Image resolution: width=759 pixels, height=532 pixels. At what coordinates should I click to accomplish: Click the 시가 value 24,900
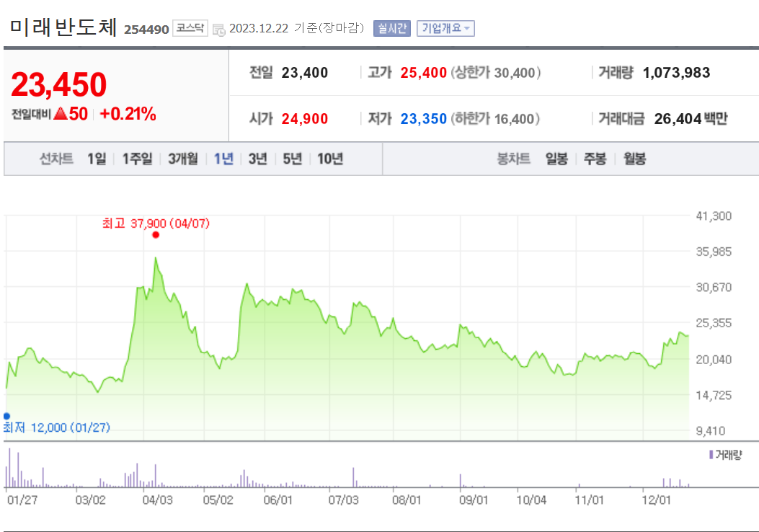[x=304, y=119]
